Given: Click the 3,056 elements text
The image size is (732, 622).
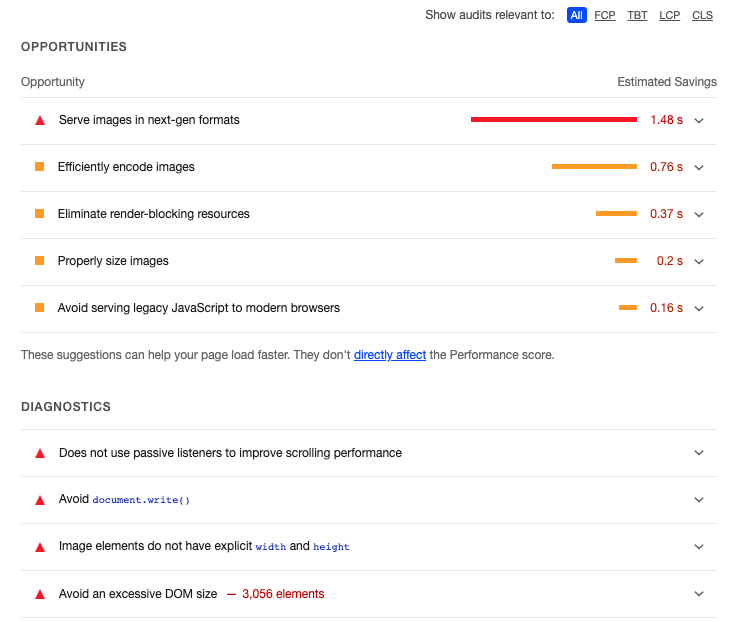Looking at the screenshot, I should [x=283, y=594].
